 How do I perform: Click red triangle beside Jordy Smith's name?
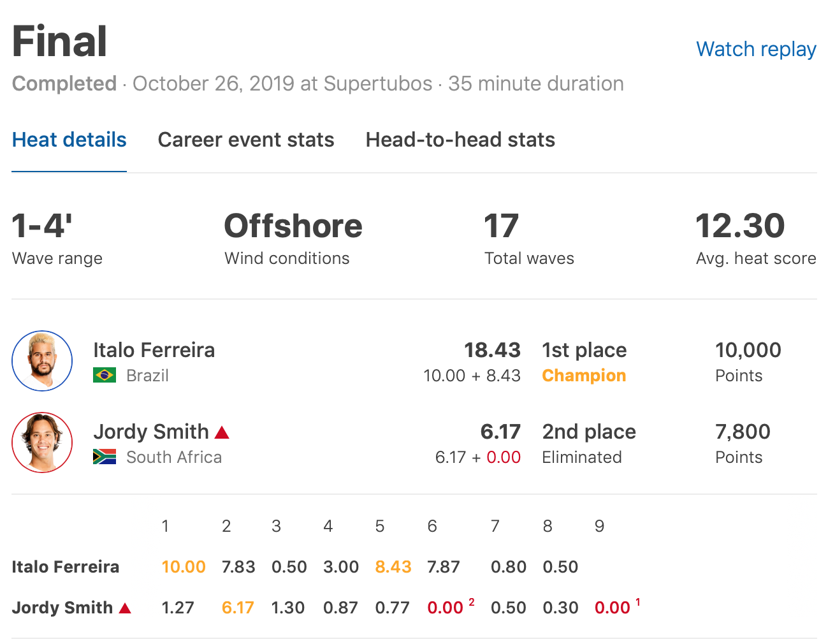pos(222,432)
